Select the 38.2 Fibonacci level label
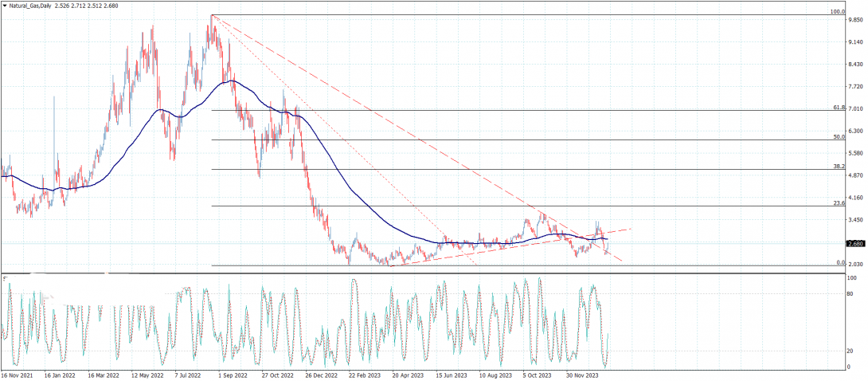868x381 pixels. (x=839, y=166)
